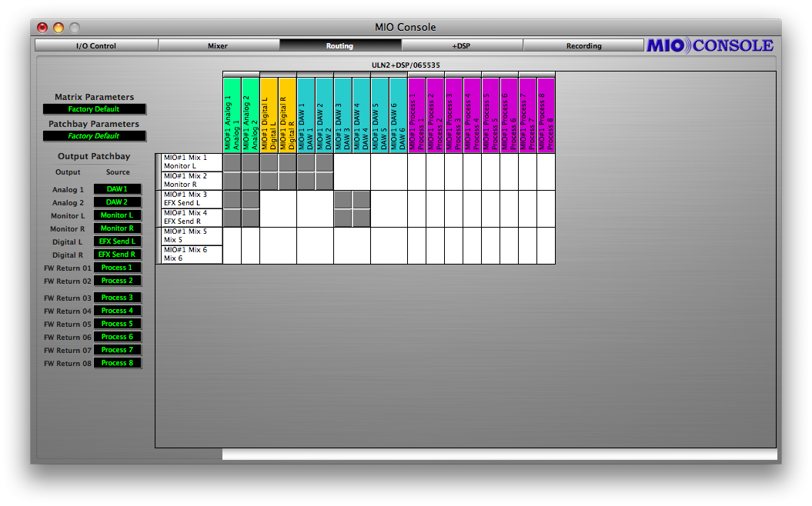Toggle Analog 1 crosspoint on EFX Send L row

pos(232,200)
